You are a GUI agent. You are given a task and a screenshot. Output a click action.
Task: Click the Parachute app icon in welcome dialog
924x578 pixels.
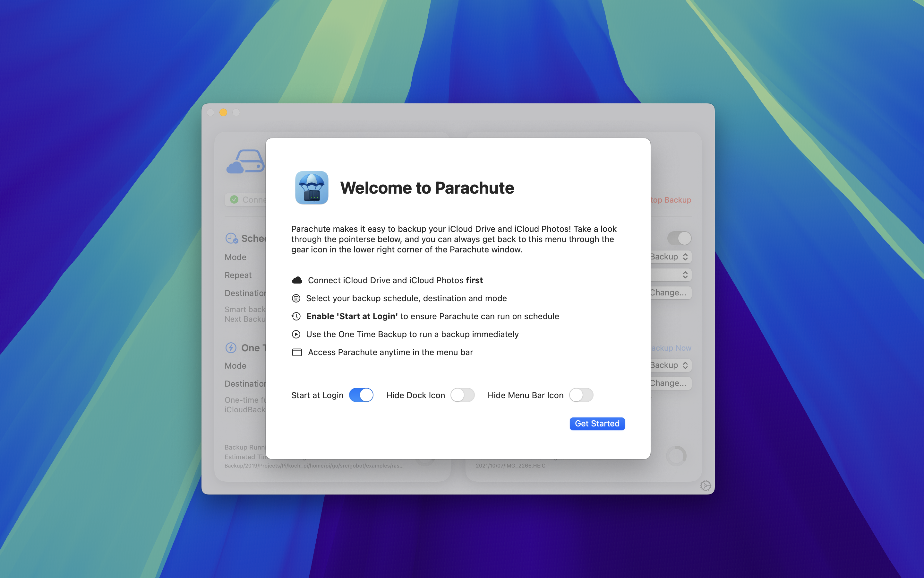pyautogui.click(x=312, y=188)
